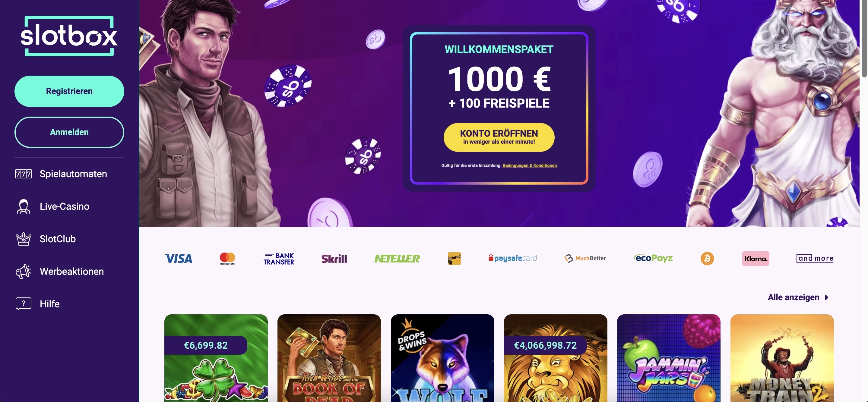Click the Interac payment icon
Viewport: 868px width, 402px height.
[454, 259]
